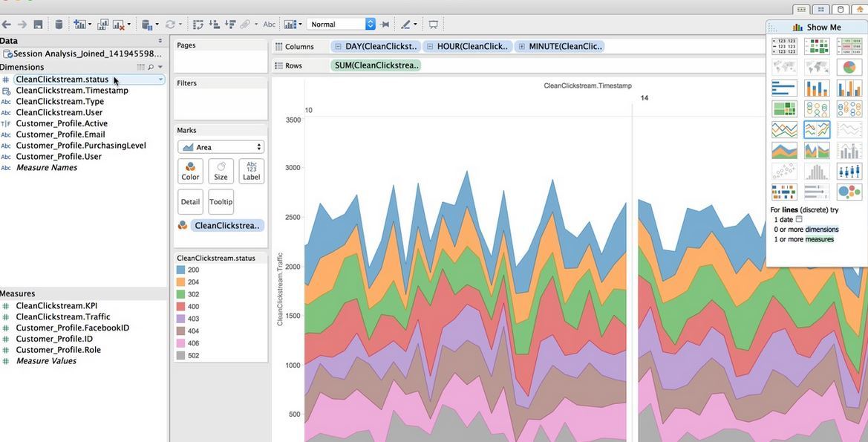The height and width of the screenshot is (442, 868).
Task: Select the treemap visualization type
Action: tap(785, 108)
